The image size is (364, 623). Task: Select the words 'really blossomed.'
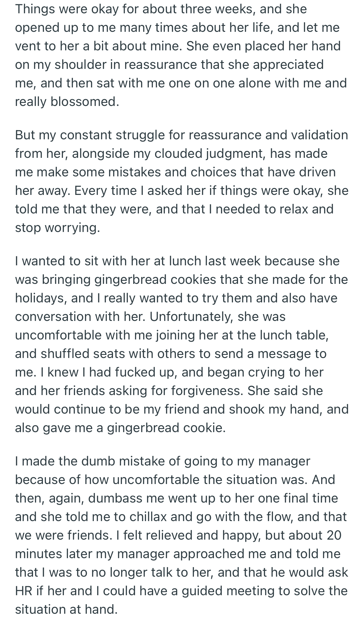tap(67, 102)
